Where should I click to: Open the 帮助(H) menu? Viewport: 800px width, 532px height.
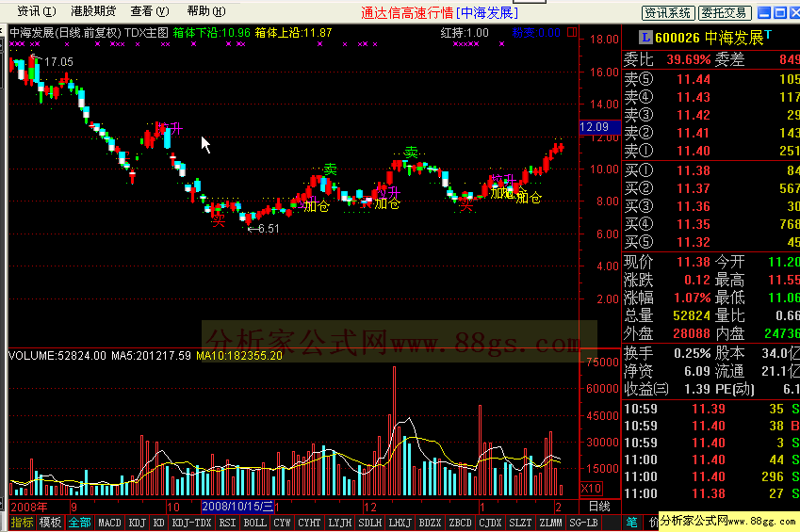[x=206, y=10]
